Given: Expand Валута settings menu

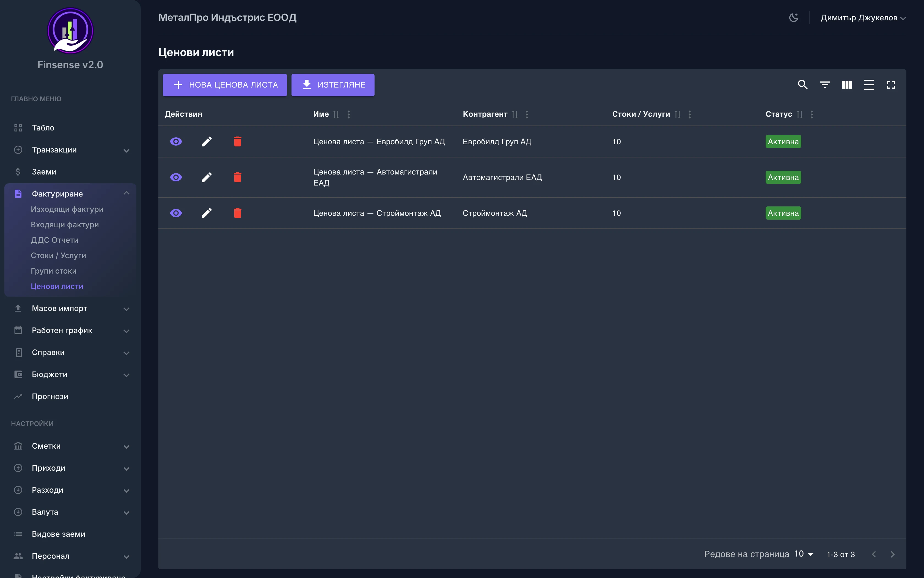Looking at the screenshot, I should pos(70,512).
